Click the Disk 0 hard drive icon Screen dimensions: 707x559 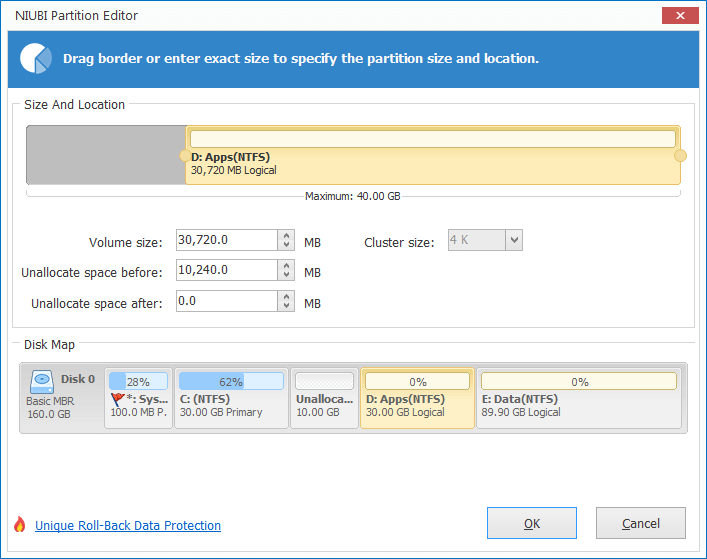[42, 382]
